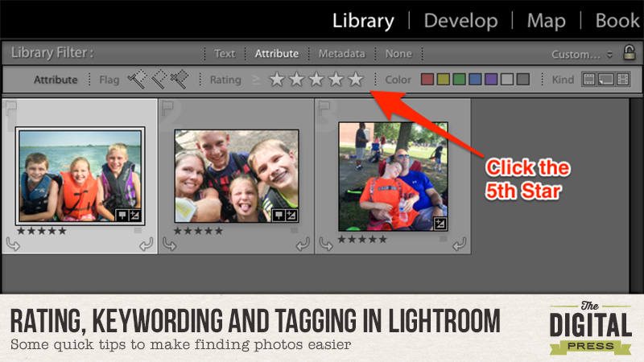Viewport: 644px width, 362px height.
Task: Filter by yellow color label
Action: (x=444, y=79)
